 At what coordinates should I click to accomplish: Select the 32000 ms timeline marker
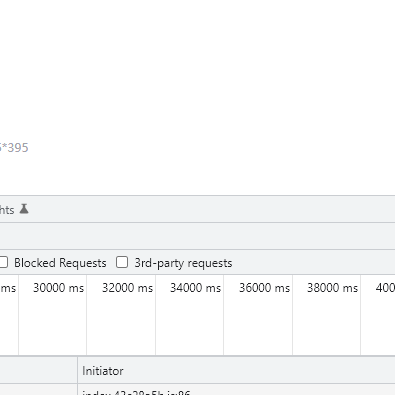[127, 288]
